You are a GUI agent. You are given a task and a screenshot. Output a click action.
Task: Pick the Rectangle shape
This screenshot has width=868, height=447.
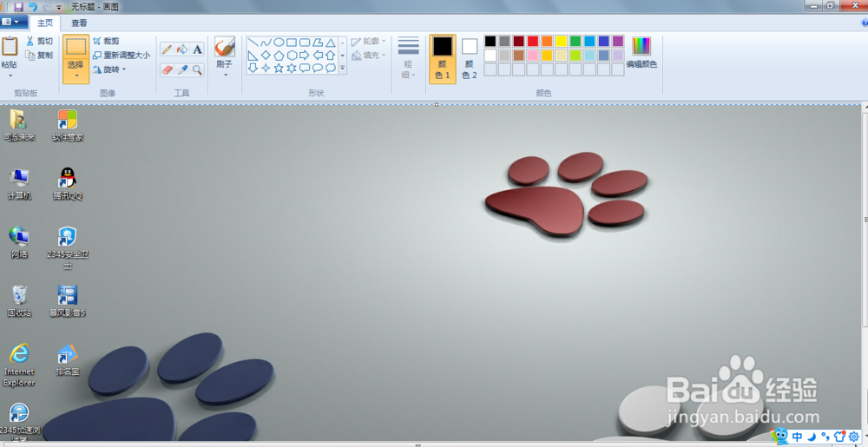[292, 43]
